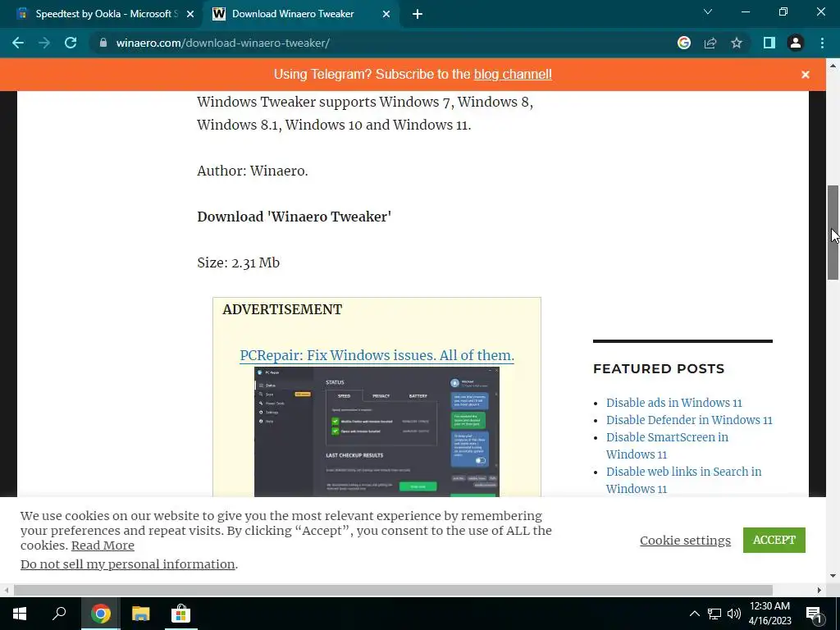Click the vertical scrollbar thumb
Image resolution: width=840 pixels, height=630 pixels.
(x=833, y=232)
